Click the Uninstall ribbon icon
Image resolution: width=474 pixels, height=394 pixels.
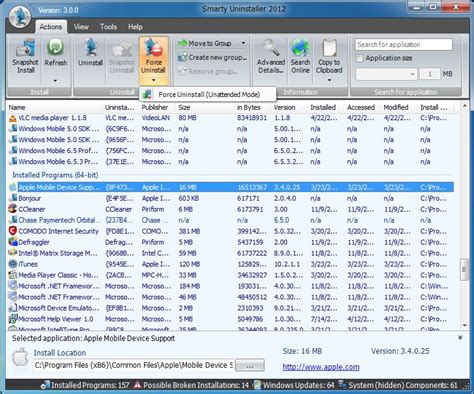tap(90, 47)
